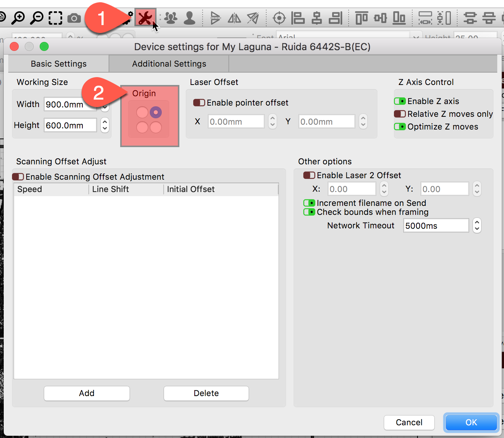Toggle Enable pointer offset switch
The height and width of the screenshot is (438, 504).
(199, 103)
